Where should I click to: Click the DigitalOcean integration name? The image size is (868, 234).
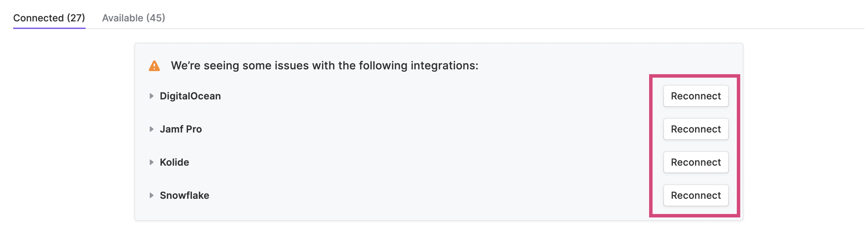190,96
